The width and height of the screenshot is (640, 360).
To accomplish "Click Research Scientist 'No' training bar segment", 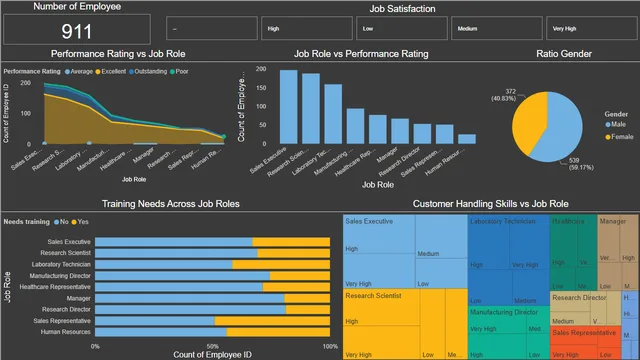I will coord(176,253).
